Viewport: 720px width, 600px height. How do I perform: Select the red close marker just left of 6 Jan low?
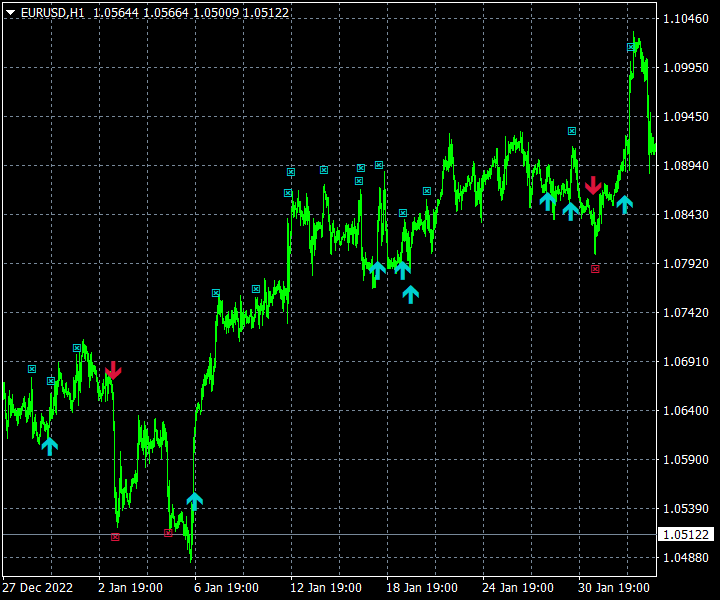point(168,533)
